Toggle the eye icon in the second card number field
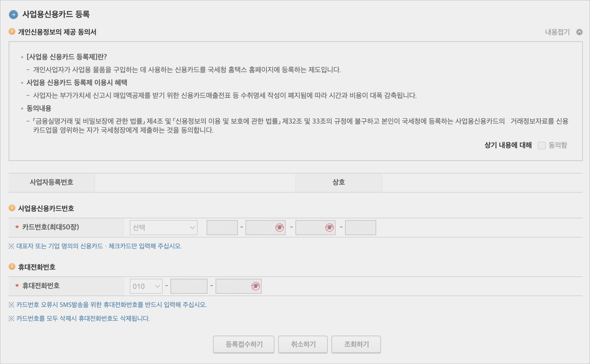This screenshot has height=364, width=590. (279, 228)
